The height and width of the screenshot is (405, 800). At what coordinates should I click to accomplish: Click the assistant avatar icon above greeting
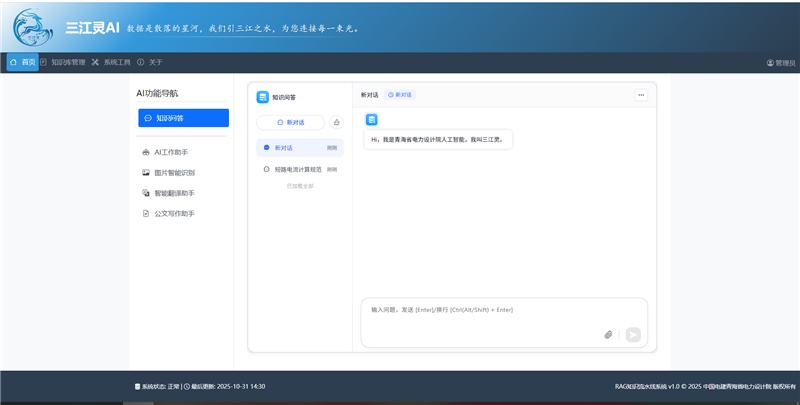click(x=371, y=119)
